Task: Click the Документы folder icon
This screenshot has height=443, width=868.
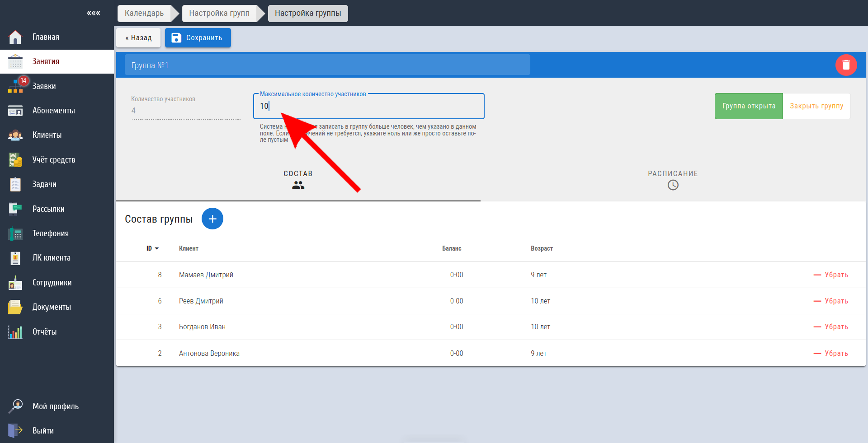Action: pyautogui.click(x=15, y=307)
